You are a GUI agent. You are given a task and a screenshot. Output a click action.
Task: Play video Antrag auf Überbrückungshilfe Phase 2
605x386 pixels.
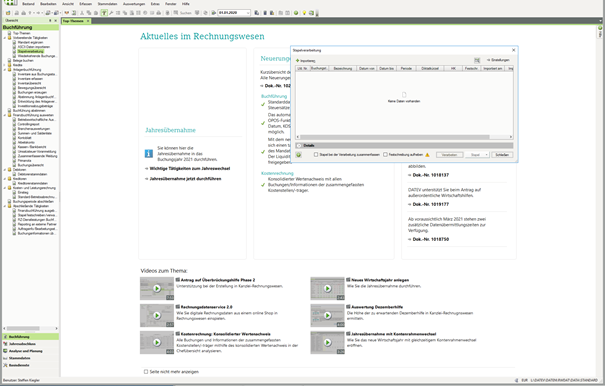157,288
